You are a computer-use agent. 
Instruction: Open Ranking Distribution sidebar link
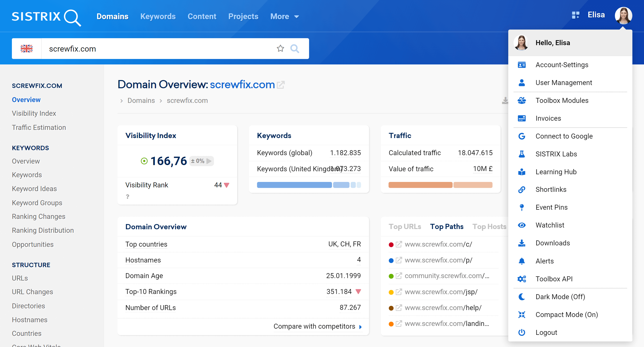coord(43,231)
